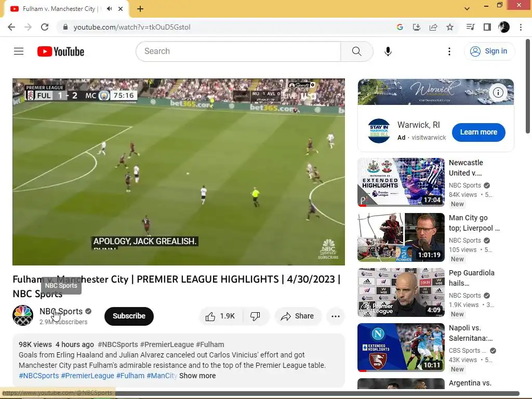Expand description with Show more
532x399 pixels.
pyautogui.click(x=197, y=376)
